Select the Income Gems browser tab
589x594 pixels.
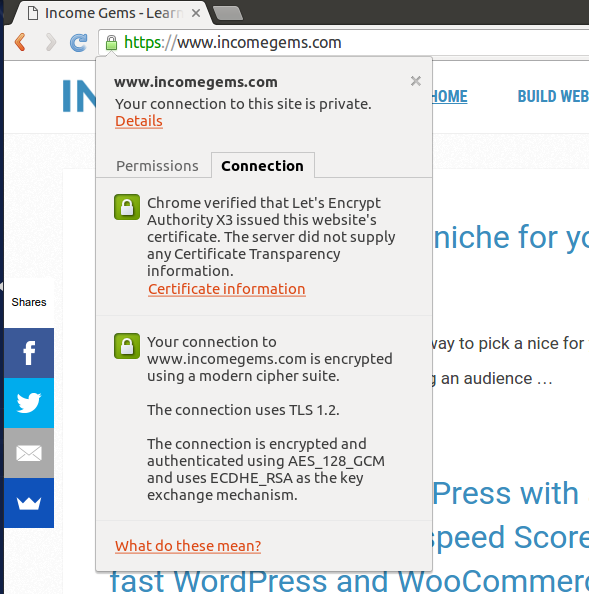(x=114, y=13)
